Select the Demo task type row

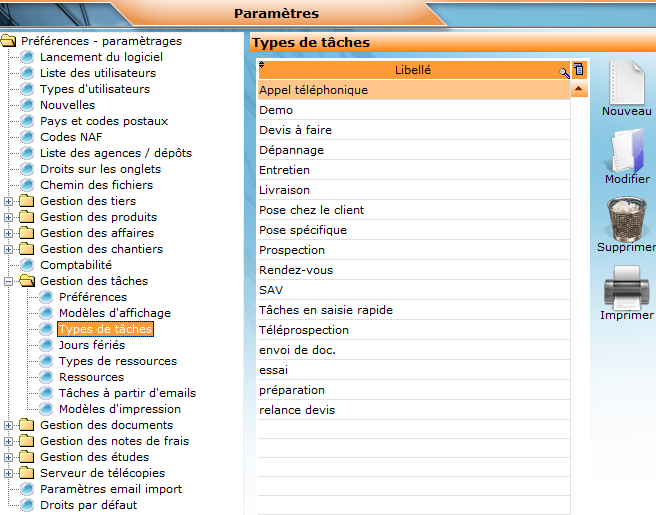[414, 110]
